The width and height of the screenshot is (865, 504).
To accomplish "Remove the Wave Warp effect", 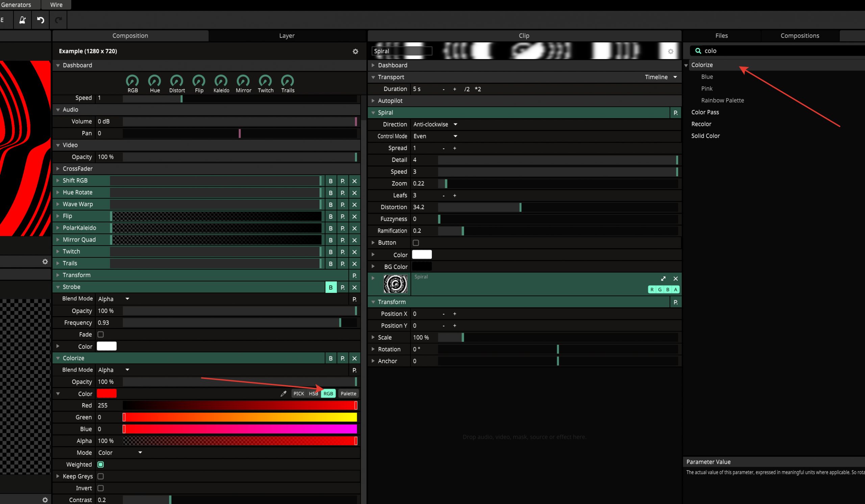I will [354, 204].
